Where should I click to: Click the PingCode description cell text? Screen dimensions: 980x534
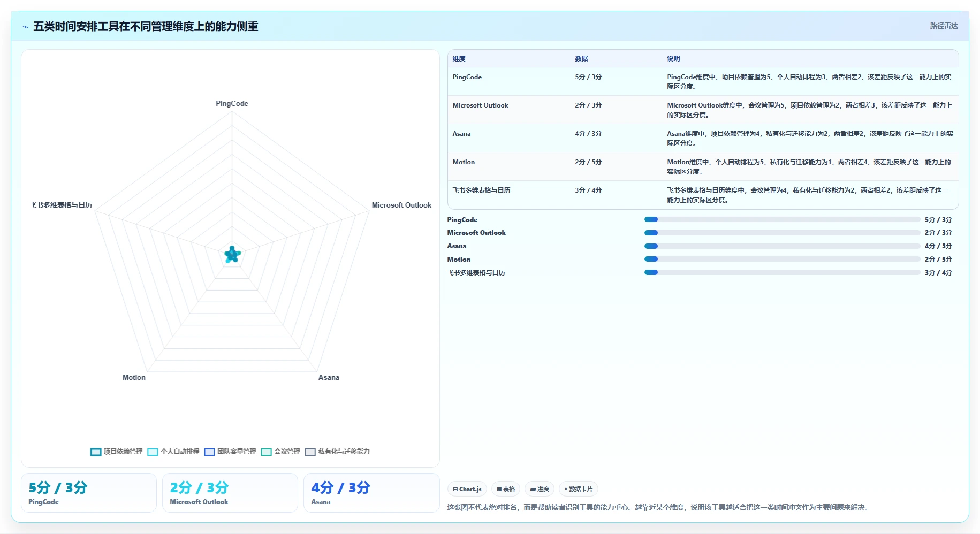pos(809,81)
